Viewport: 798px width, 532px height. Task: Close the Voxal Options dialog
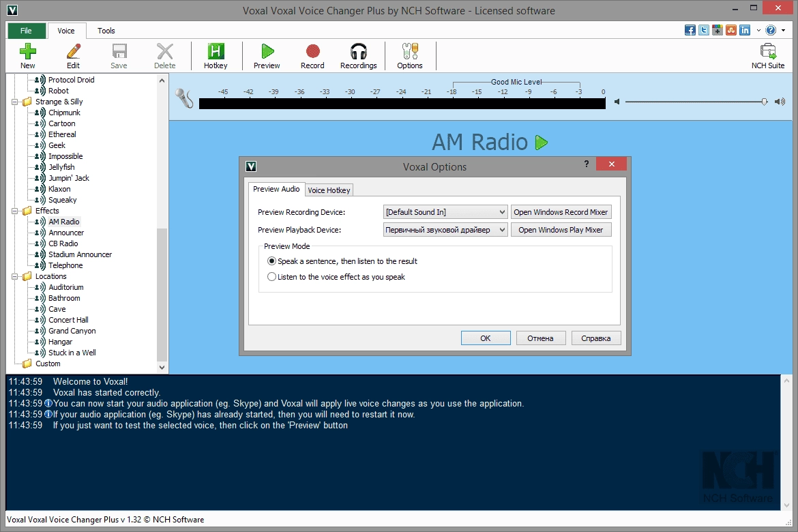click(x=611, y=164)
